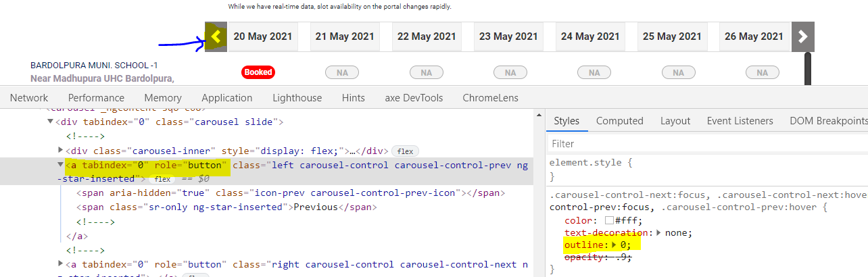Switch to axe DevTools tab
The width and height of the screenshot is (868, 277).
[414, 98]
